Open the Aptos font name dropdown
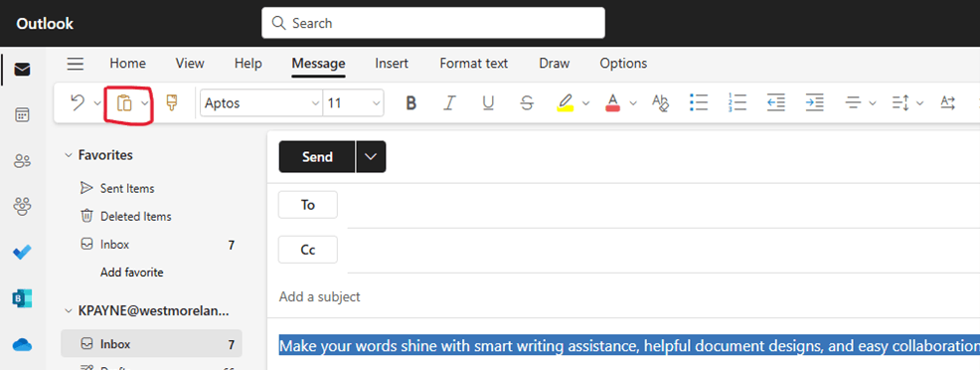 [x=261, y=103]
